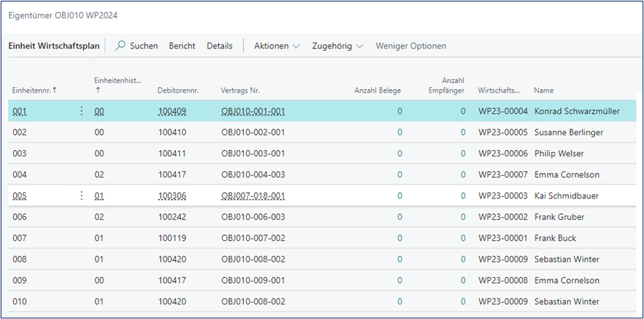Screen dimensions: 644x319
Task: Click the Suchen magnifier icon
Action: 120,46
